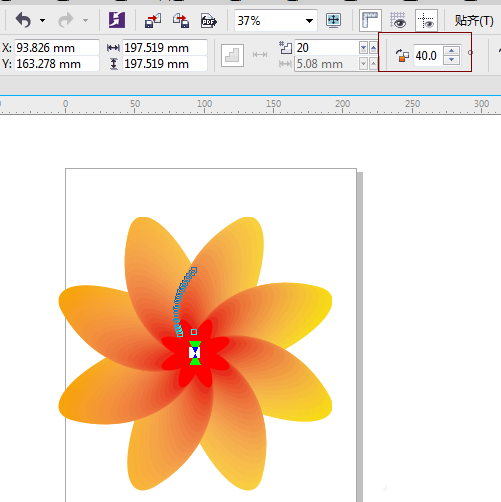Click the object width field 197.519 mm

165,48
